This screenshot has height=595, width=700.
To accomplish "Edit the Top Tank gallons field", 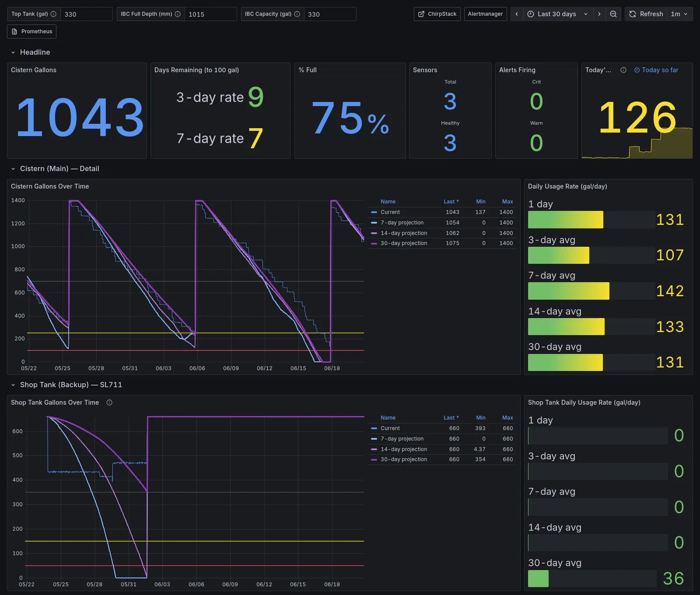I will [86, 14].
